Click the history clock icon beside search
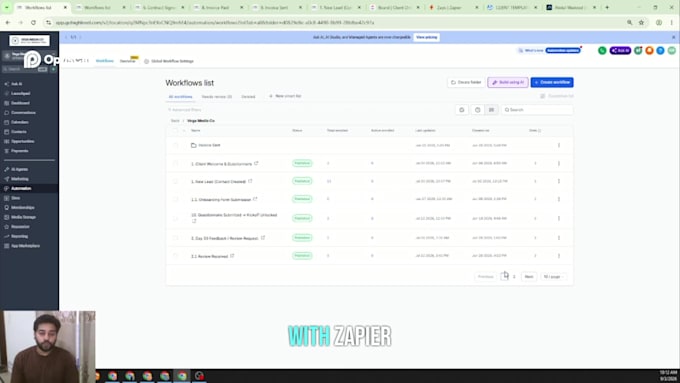Image resolution: width=680 pixels, height=383 pixels. point(477,110)
